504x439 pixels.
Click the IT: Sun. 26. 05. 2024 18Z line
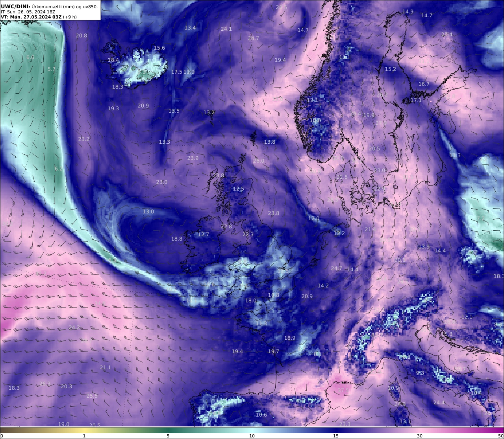[x=28, y=12]
